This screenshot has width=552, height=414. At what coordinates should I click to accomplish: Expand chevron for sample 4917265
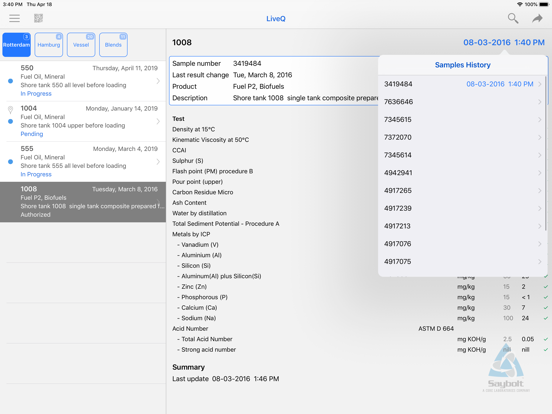[540, 190]
